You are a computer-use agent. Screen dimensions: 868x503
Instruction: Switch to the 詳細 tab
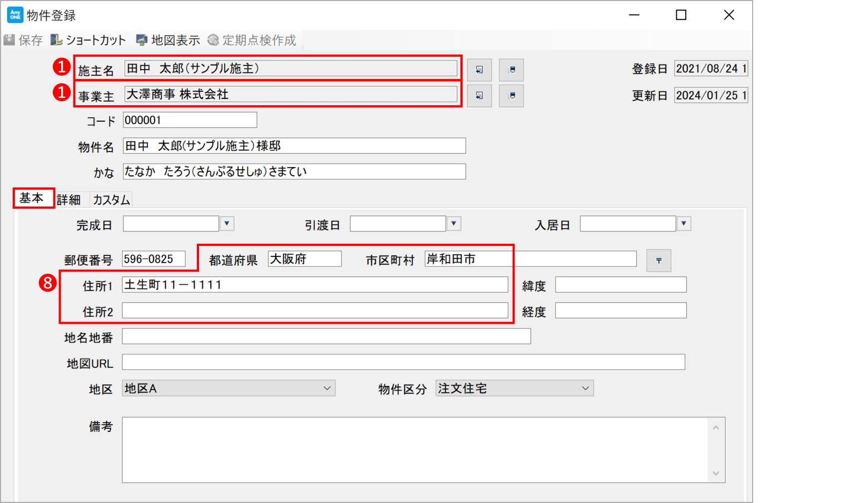[69, 200]
